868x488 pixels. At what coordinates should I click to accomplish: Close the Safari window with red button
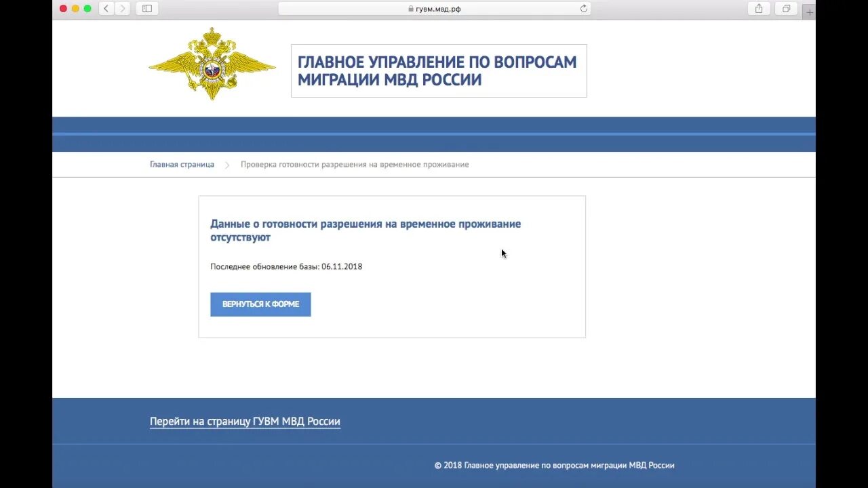coord(63,9)
